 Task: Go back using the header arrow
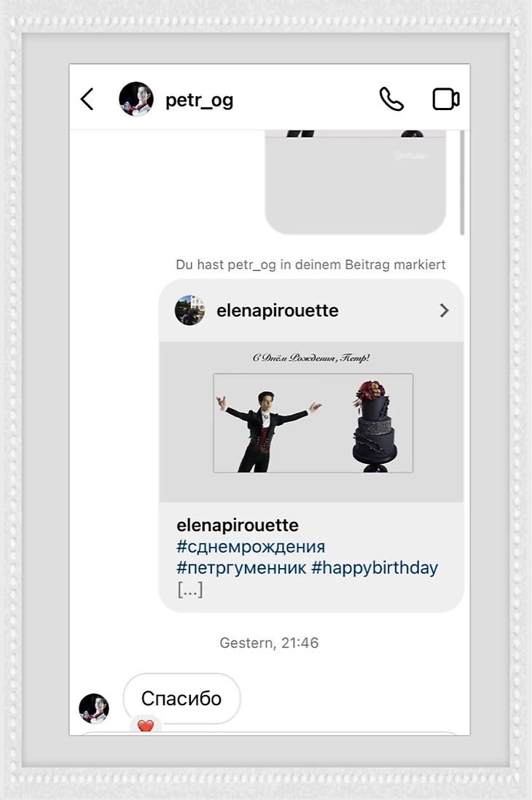click(x=87, y=99)
